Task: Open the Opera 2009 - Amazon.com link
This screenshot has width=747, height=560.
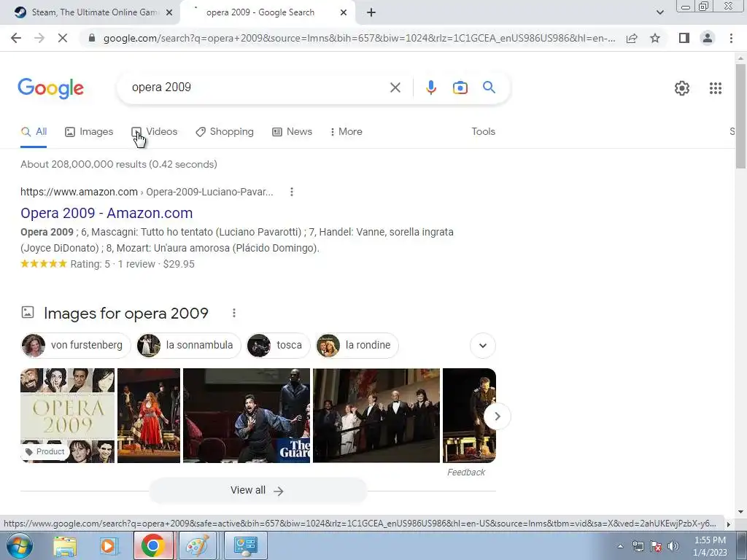Action: coord(107,214)
